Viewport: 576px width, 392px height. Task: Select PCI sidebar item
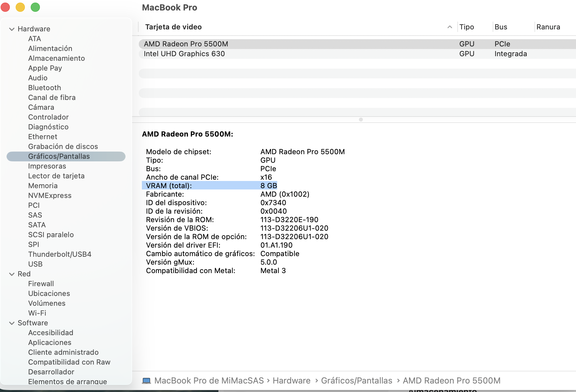point(34,205)
